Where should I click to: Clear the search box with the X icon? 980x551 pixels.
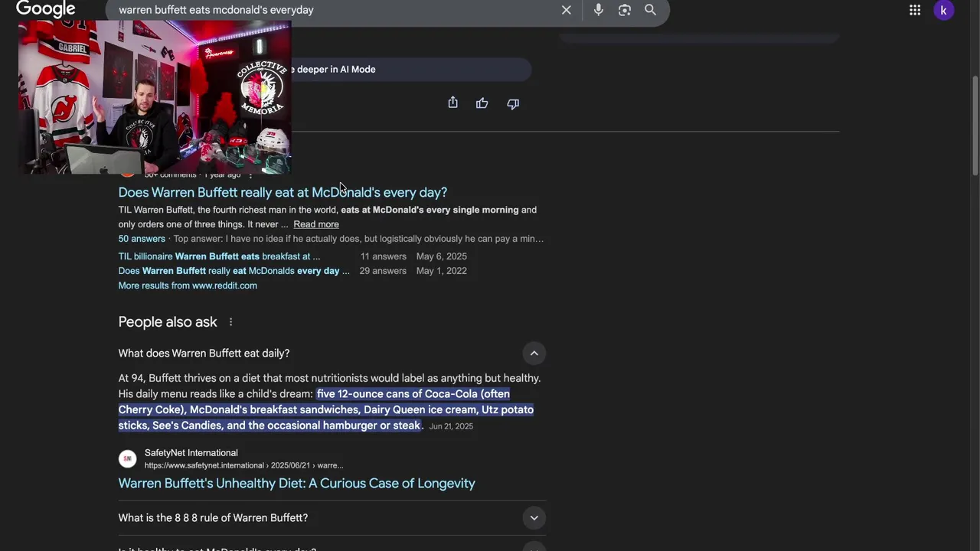point(566,10)
